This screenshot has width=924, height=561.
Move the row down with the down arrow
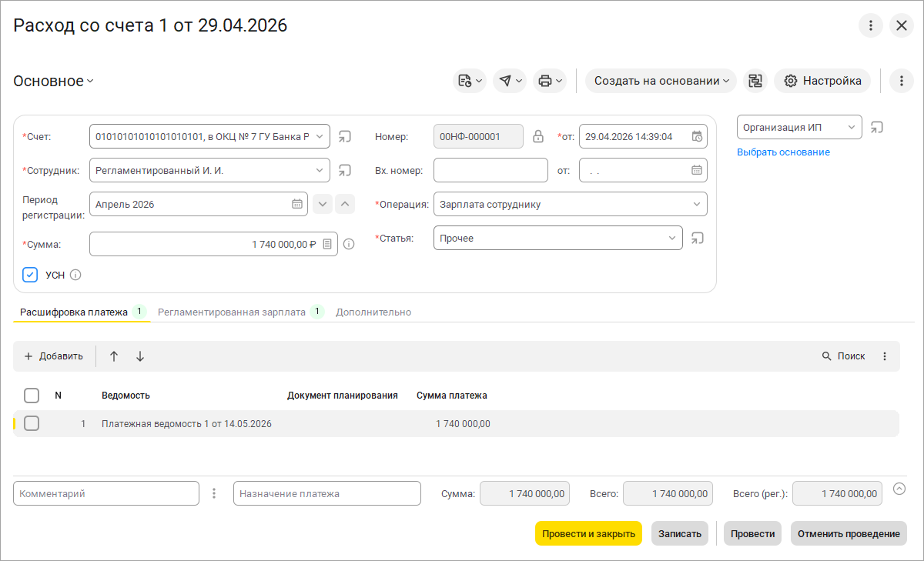coord(140,356)
